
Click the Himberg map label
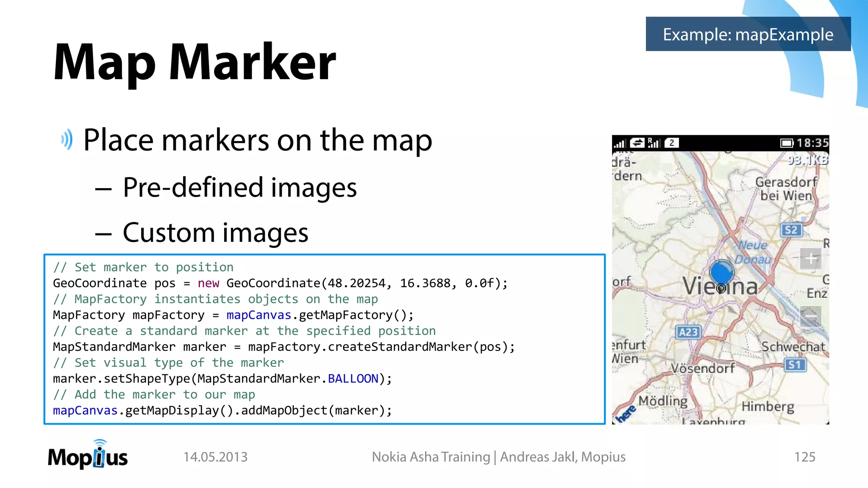(x=768, y=407)
